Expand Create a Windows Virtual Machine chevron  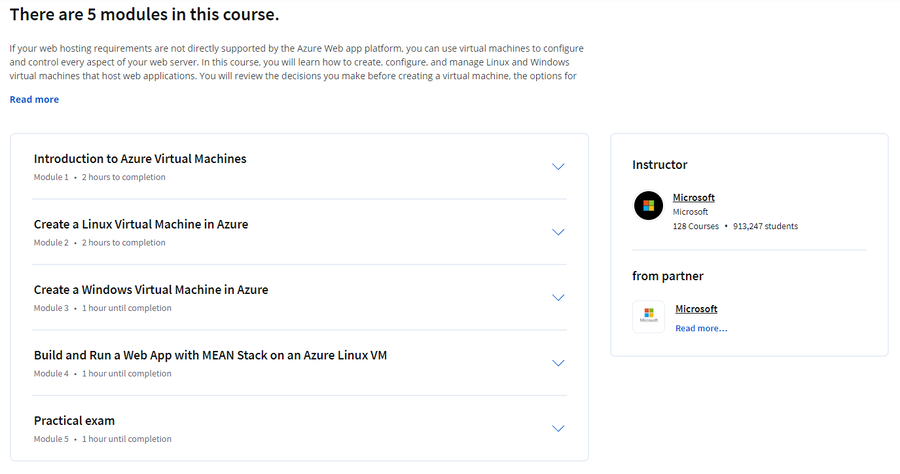click(x=558, y=298)
